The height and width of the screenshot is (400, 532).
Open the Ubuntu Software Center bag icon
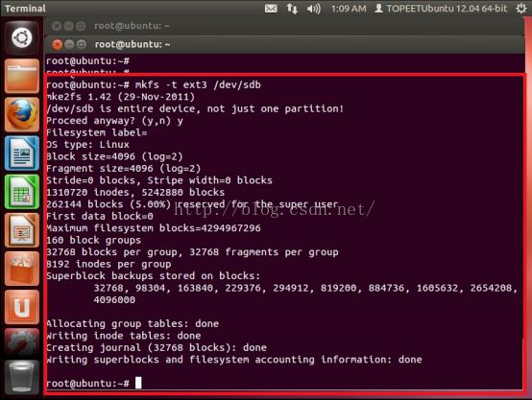(22, 269)
